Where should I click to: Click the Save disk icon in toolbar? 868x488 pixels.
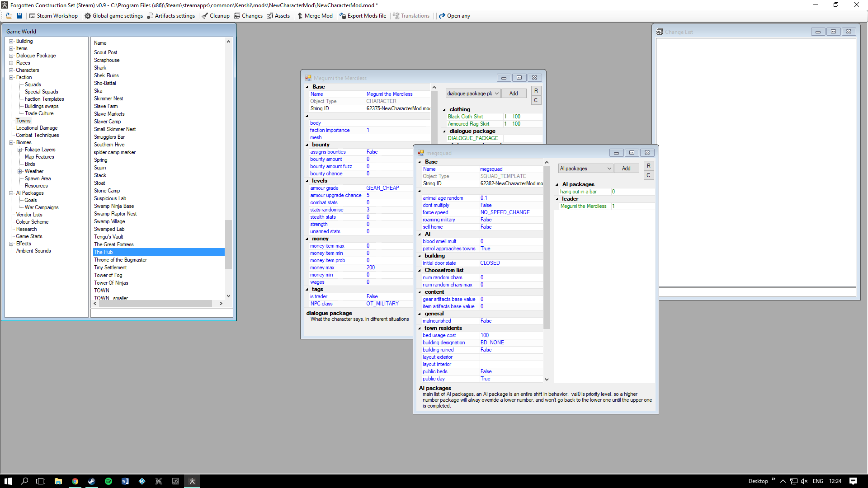19,16
